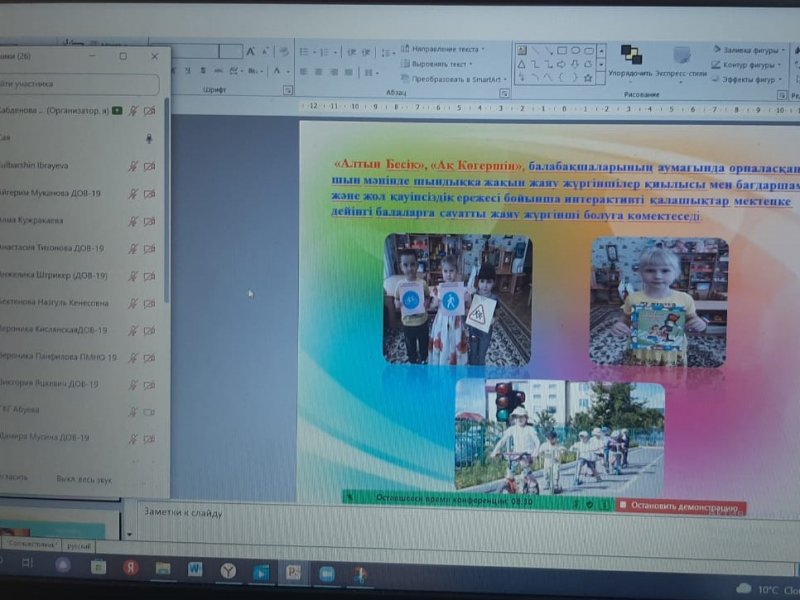Toggle microphone for Gulbarshin Ibrayeva

tap(132, 166)
